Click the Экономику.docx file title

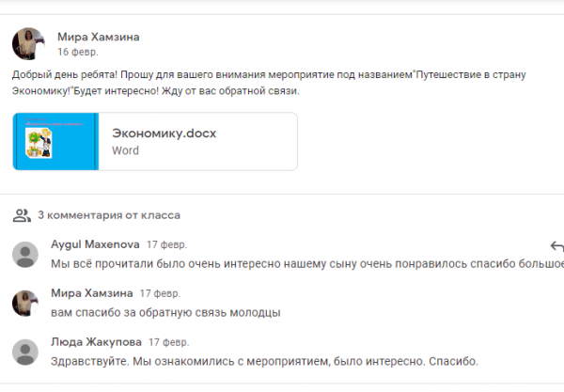164,133
